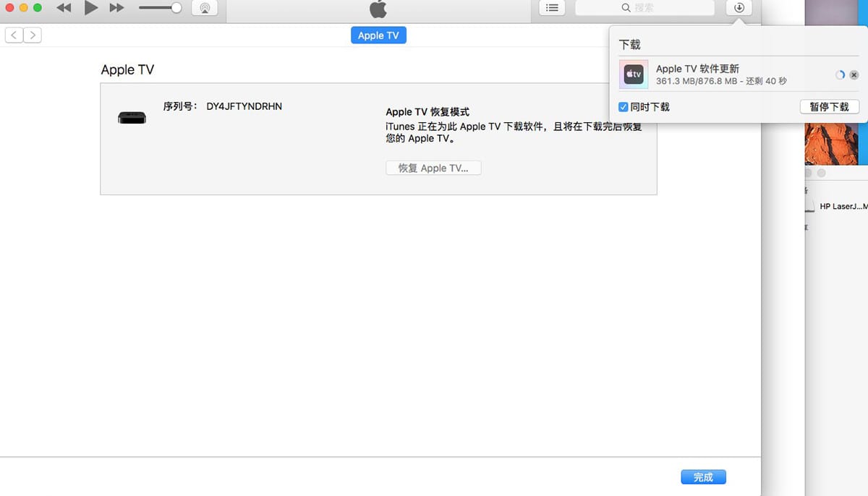Select the HP LaserJet printer item
868x496 pixels.
click(x=841, y=207)
